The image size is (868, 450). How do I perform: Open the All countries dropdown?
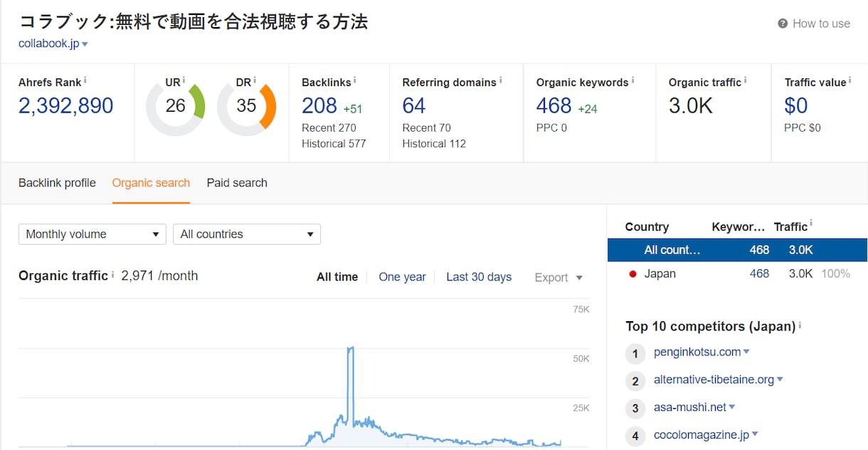point(247,234)
